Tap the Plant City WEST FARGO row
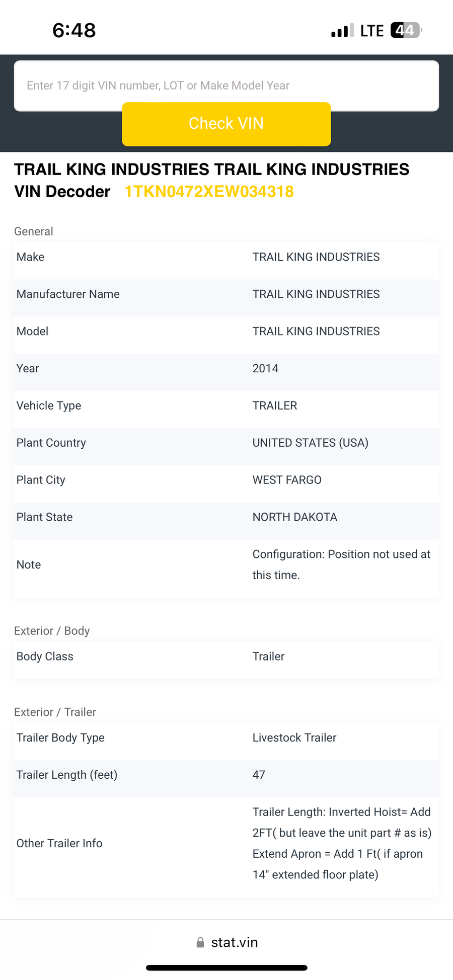 pos(226,480)
